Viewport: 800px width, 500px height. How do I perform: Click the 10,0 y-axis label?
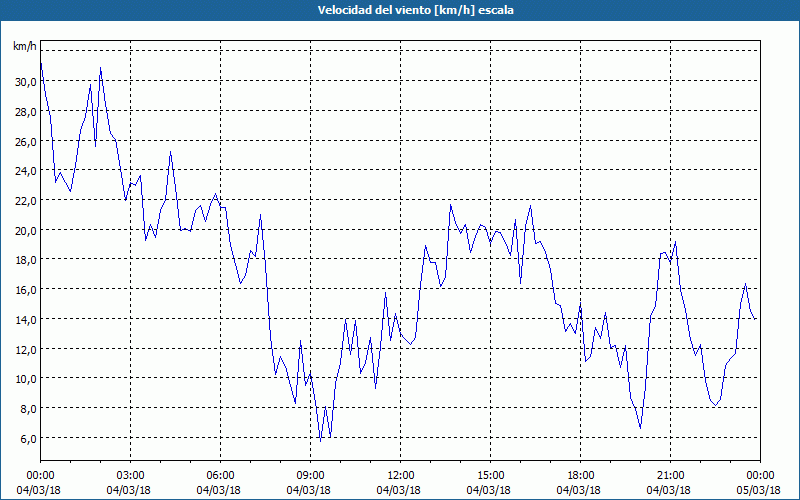26,379
